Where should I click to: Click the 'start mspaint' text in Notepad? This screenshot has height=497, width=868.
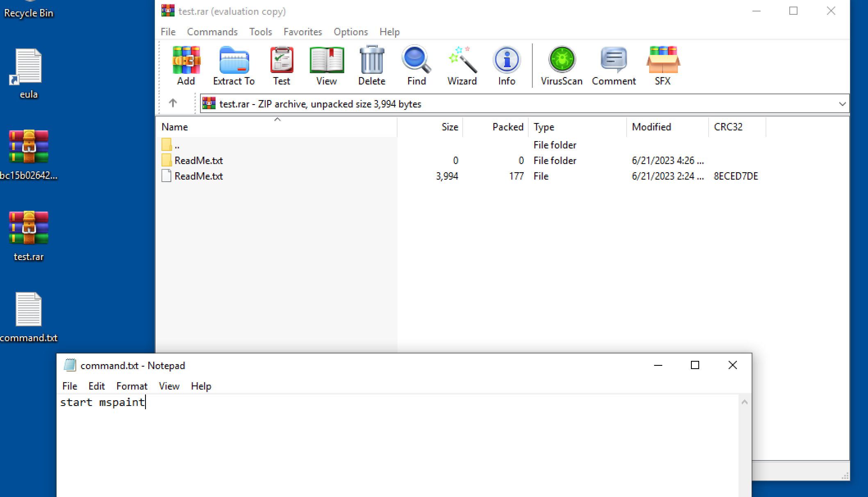tap(102, 402)
